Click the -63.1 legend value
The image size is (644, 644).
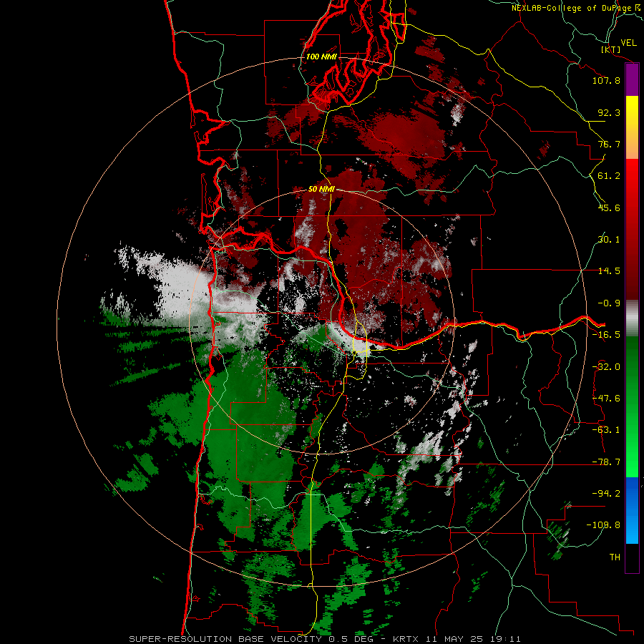pyautogui.click(x=606, y=430)
